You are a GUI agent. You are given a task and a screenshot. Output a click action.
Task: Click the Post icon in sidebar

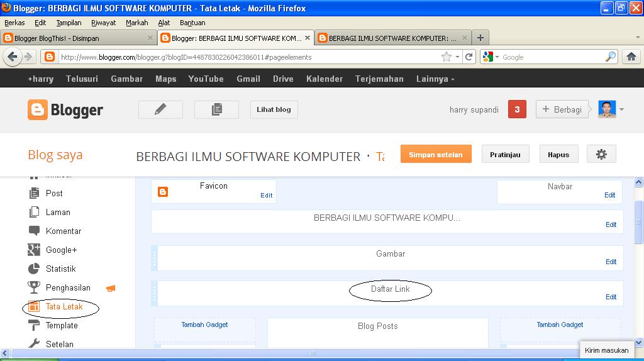click(x=34, y=193)
